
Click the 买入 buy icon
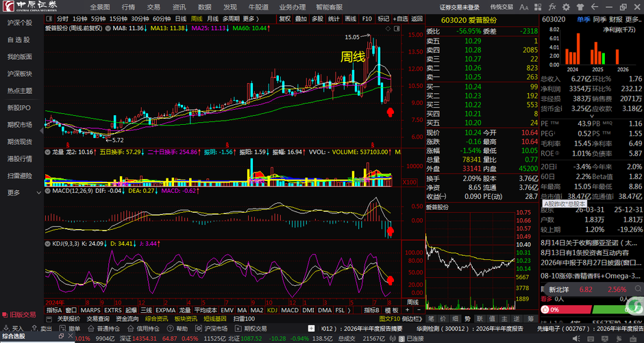pos(6,329)
